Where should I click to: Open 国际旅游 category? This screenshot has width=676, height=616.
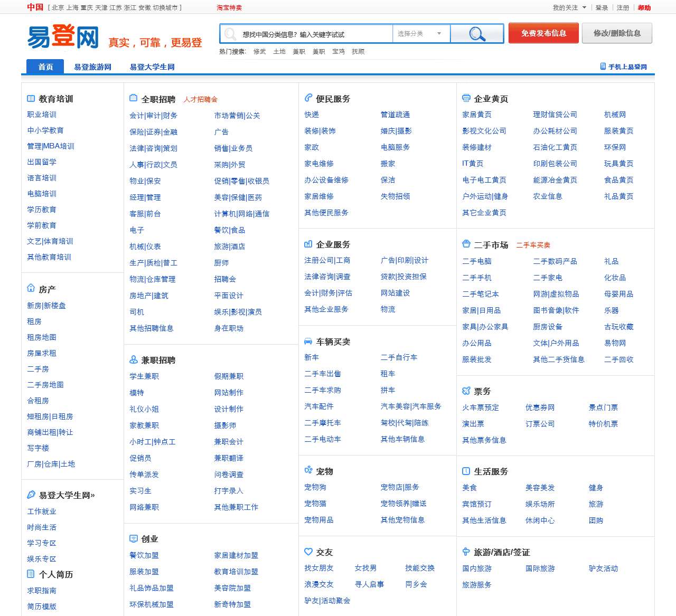tap(540, 568)
